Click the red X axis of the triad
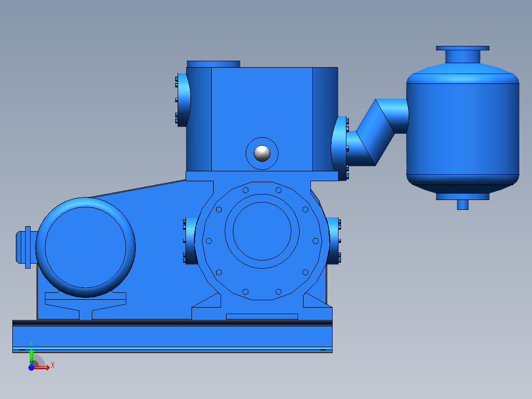 (41, 367)
